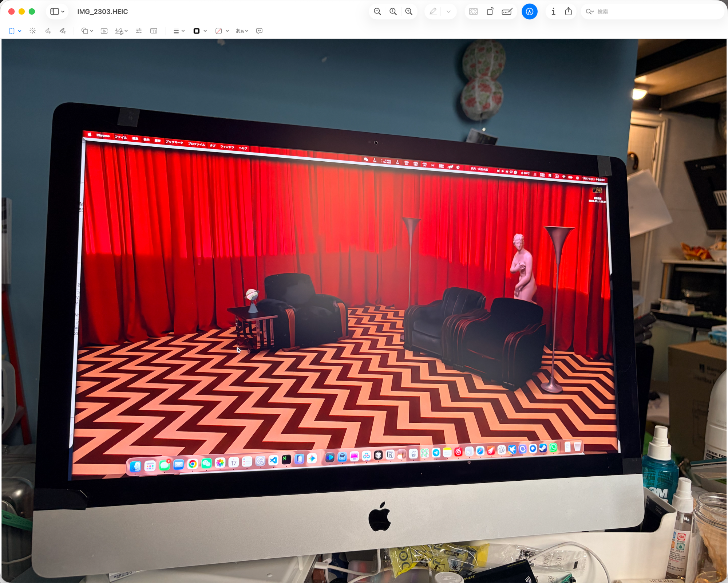The height and width of the screenshot is (583, 728).
Task: Open the text style dropdown
Action: (x=242, y=31)
